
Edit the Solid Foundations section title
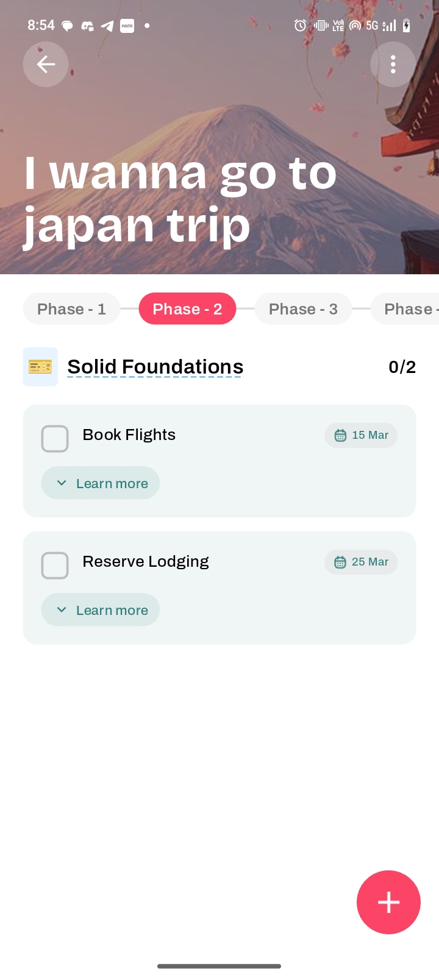coord(155,367)
